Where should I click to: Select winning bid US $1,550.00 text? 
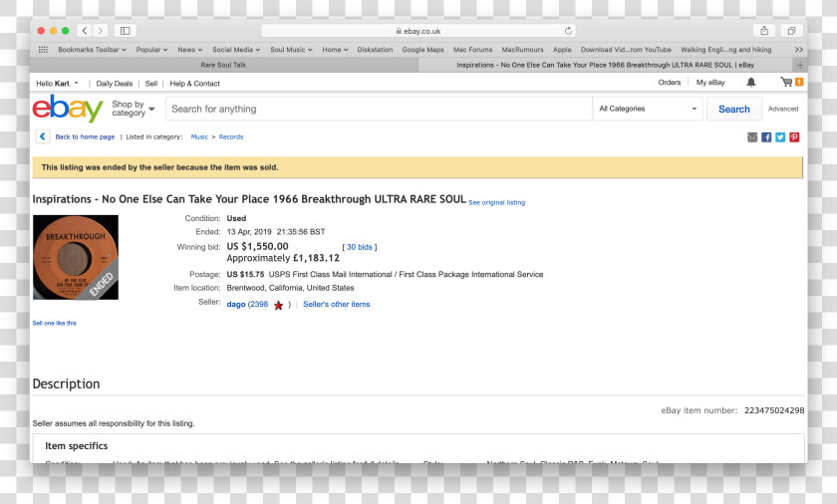click(x=257, y=246)
